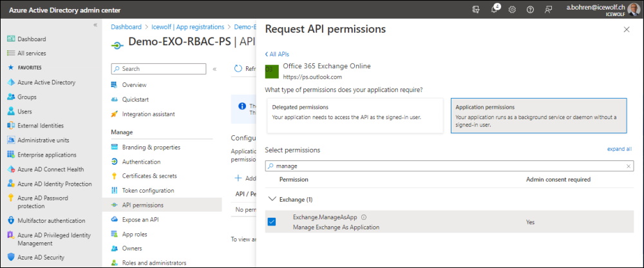
Task: Open the Cloud Shell icon in top bar
Action: point(476,10)
